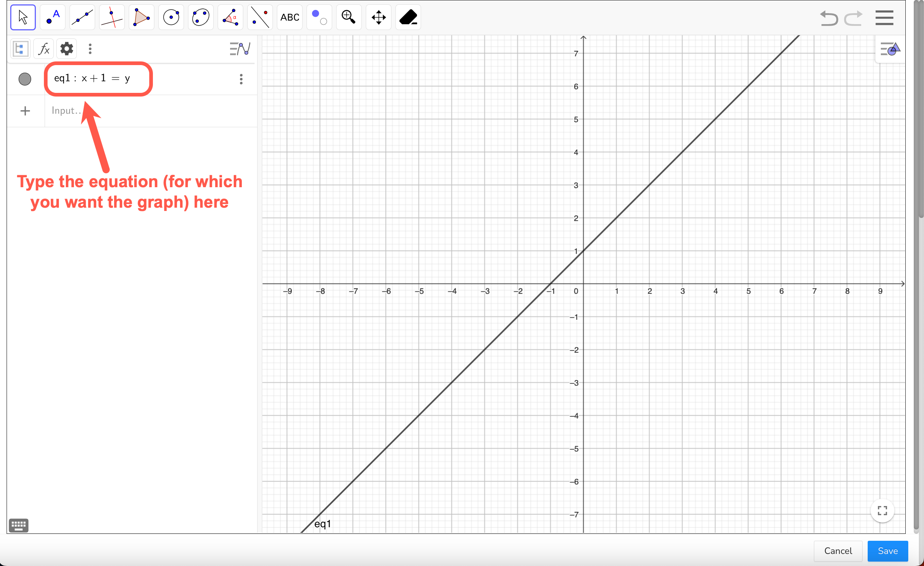Open the main hamburger menu
This screenshot has width=924, height=566.
(884, 18)
